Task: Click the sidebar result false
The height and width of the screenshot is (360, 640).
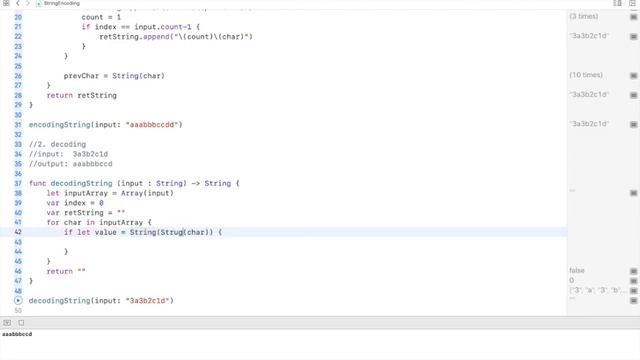Action: point(577,270)
